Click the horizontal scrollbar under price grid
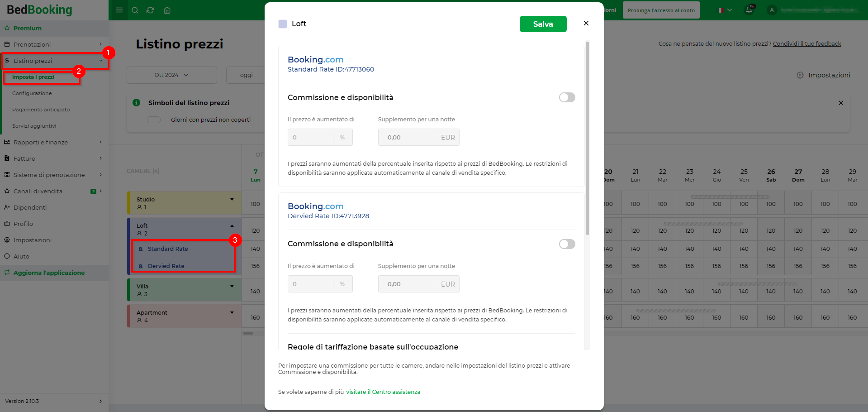The image size is (868, 412). [x=248, y=333]
